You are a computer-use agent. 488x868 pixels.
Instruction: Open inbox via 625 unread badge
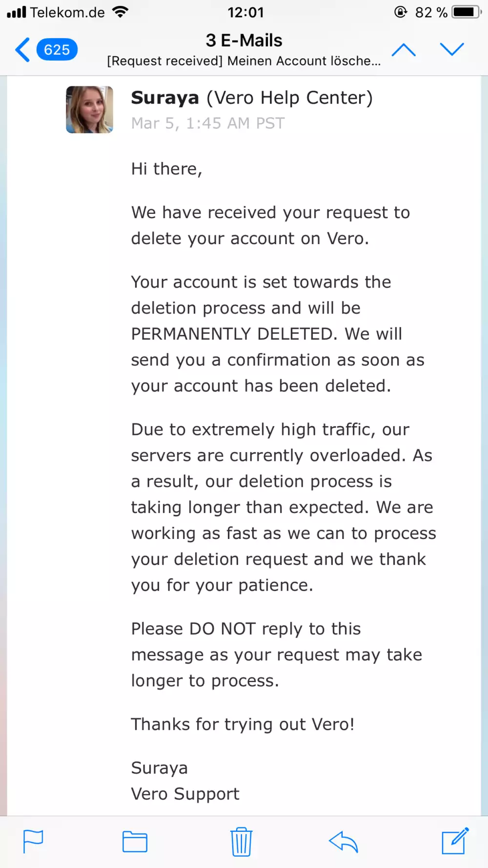[x=57, y=50]
